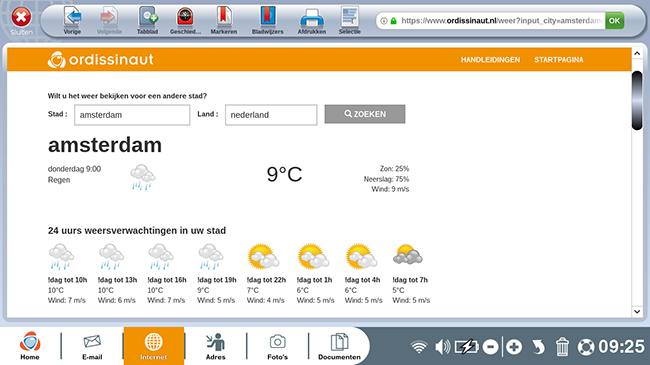
Task: Click the forecast icon for tot 10h
Action: click(61, 257)
